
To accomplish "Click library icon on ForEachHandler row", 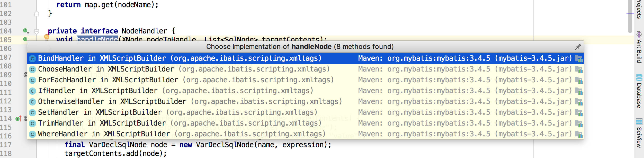I will click(579, 80).
